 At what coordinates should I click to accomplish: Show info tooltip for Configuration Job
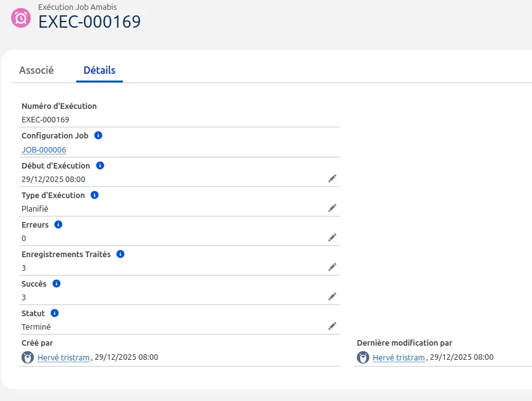click(98, 135)
